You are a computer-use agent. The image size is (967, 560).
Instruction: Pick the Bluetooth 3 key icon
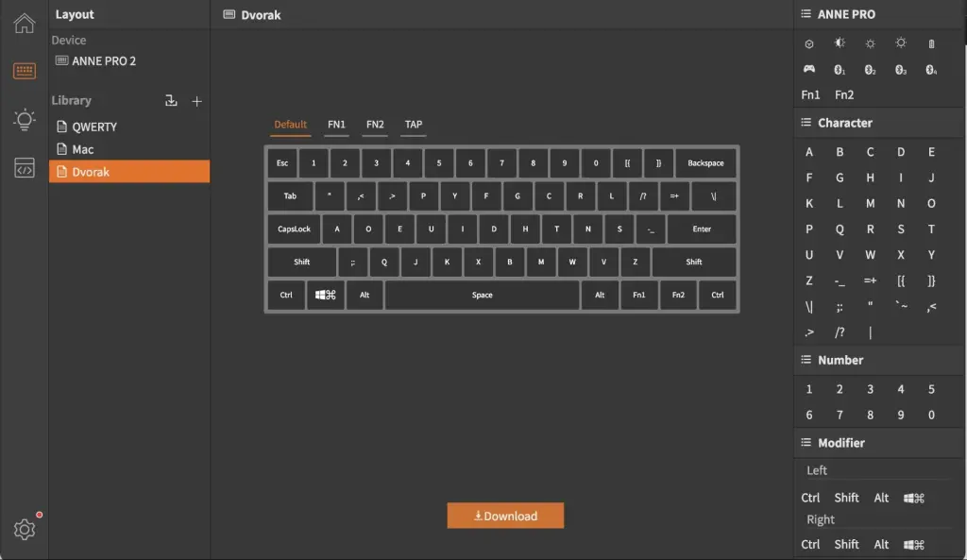[x=901, y=70]
